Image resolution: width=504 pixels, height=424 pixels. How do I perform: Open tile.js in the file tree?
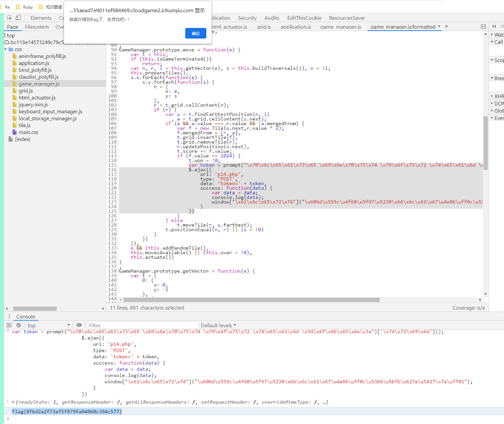(24, 125)
